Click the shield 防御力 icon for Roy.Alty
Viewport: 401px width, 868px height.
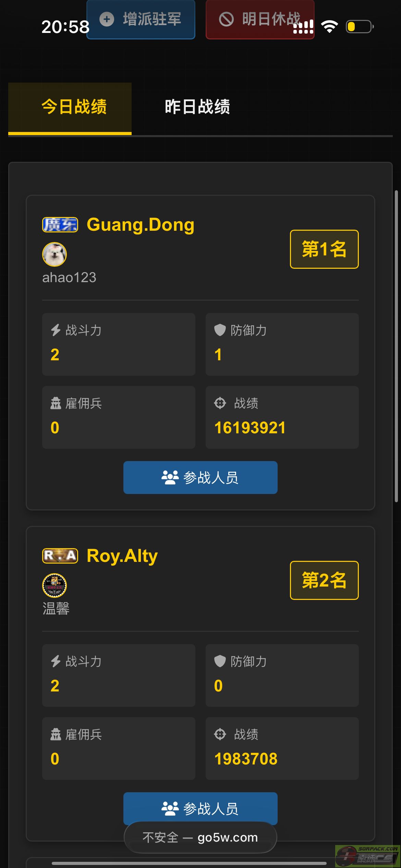tap(220, 661)
